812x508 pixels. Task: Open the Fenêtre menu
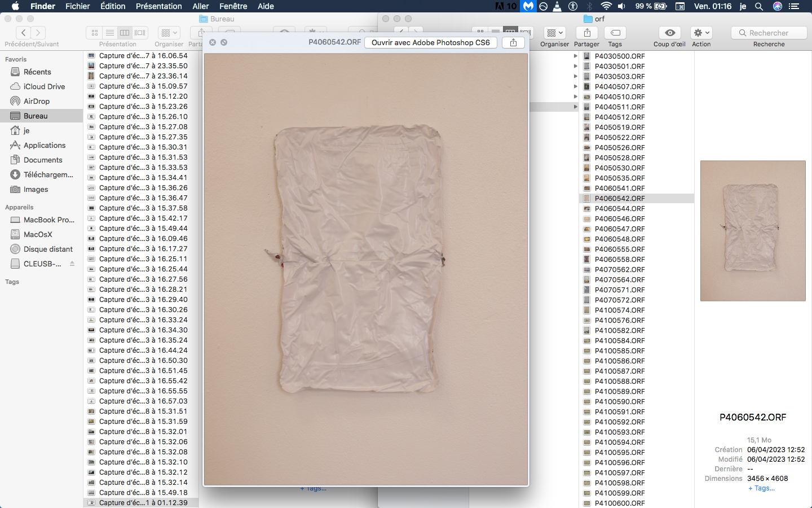[x=233, y=6]
